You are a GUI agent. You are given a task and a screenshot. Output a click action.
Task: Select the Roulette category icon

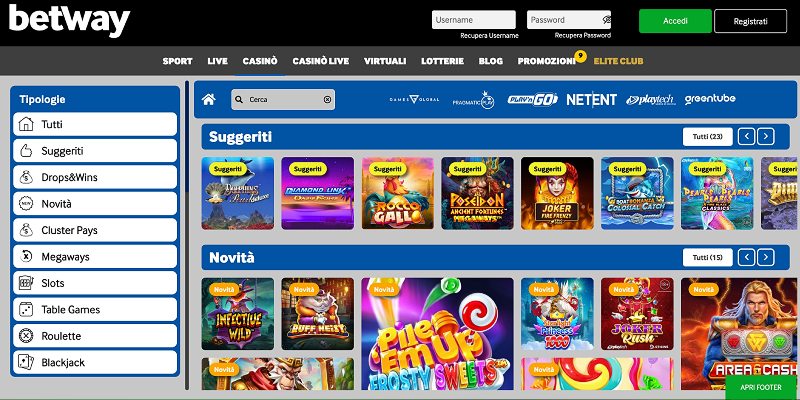(26, 336)
